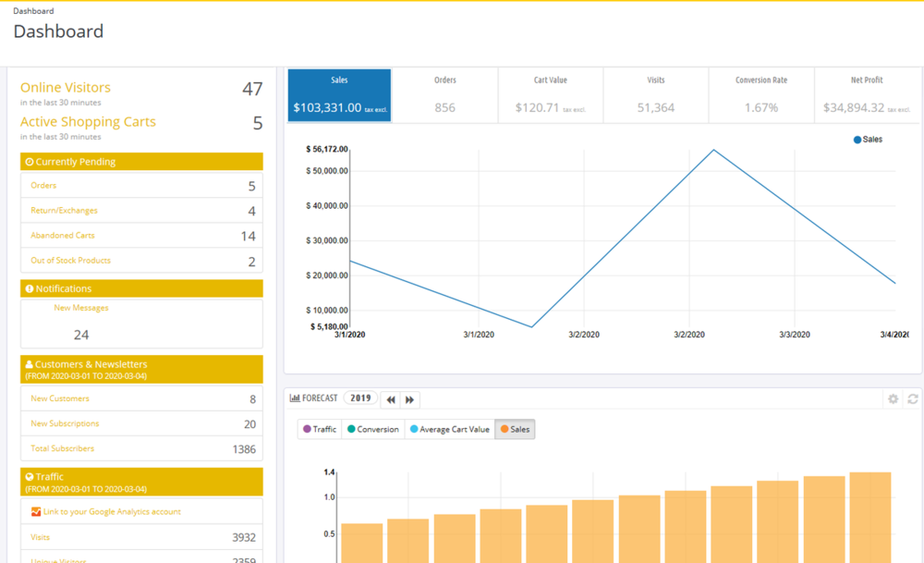Switch to the Net Profit tab
Screen dimensions: 924x563
coord(867,95)
